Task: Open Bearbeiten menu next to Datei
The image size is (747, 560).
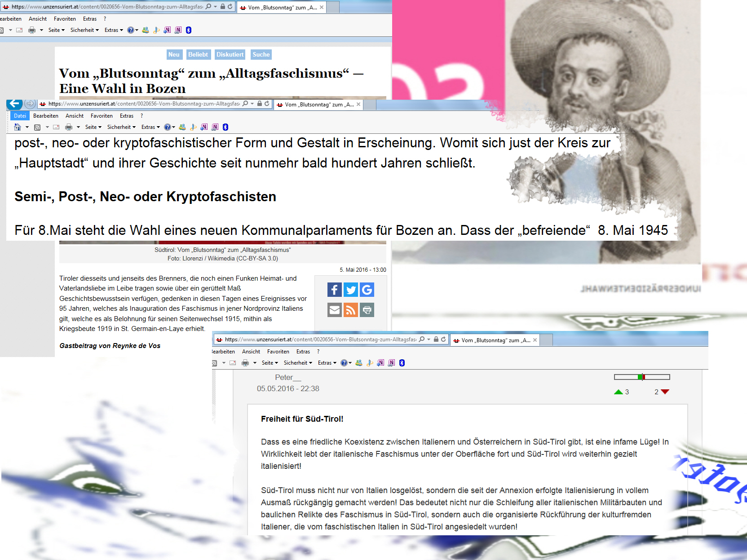Action: tap(46, 116)
